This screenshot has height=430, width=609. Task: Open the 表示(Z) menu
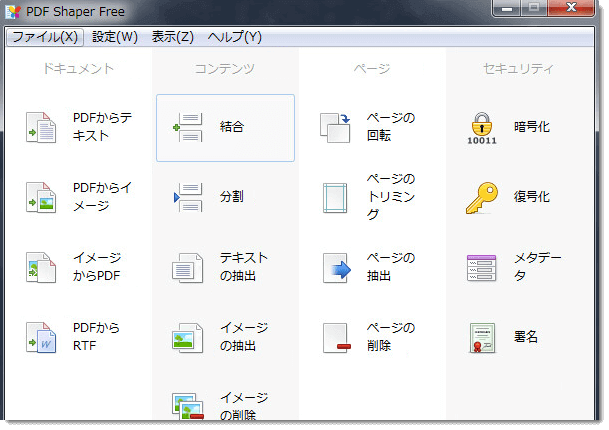click(172, 37)
